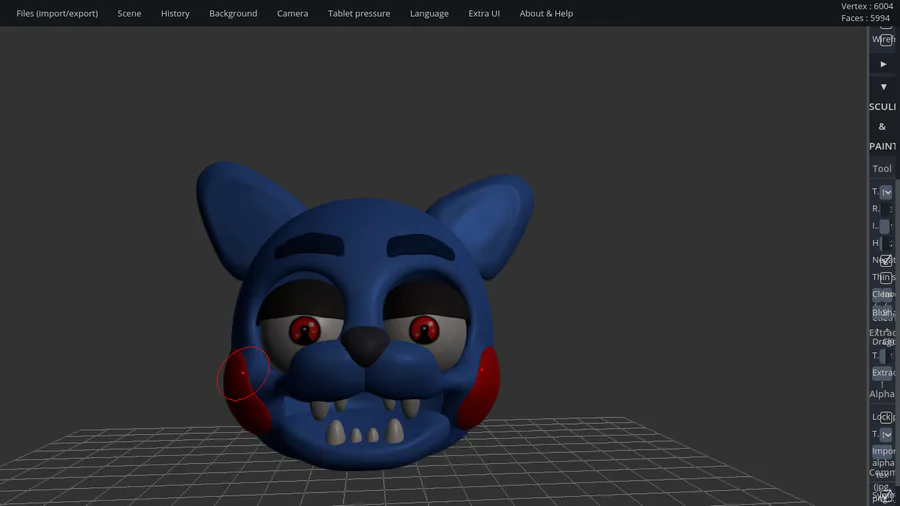900x506 pixels.
Task: Collapse the Sculpt & Paint section arrow
Action: pyautogui.click(x=883, y=87)
